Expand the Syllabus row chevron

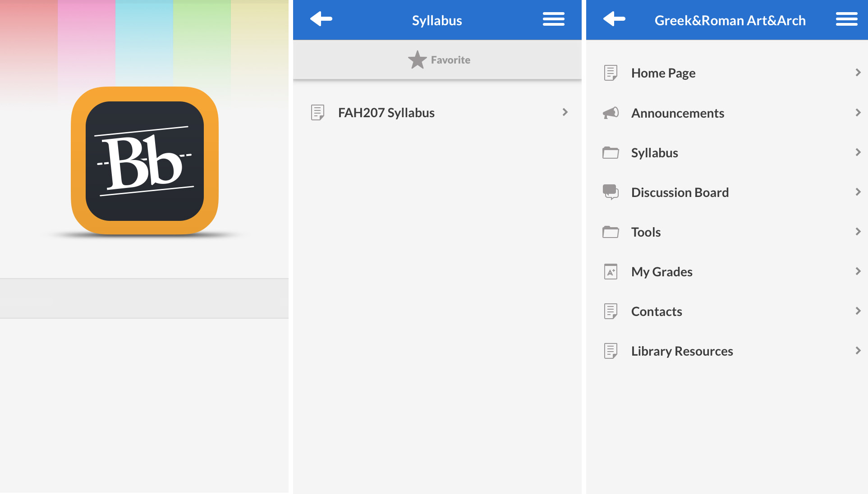[858, 152]
